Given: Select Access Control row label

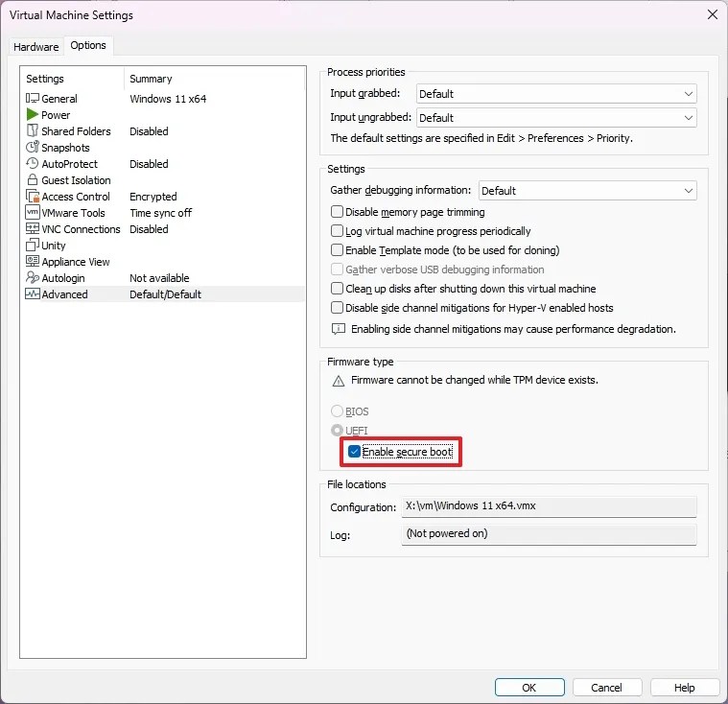Looking at the screenshot, I should pos(76,197).
